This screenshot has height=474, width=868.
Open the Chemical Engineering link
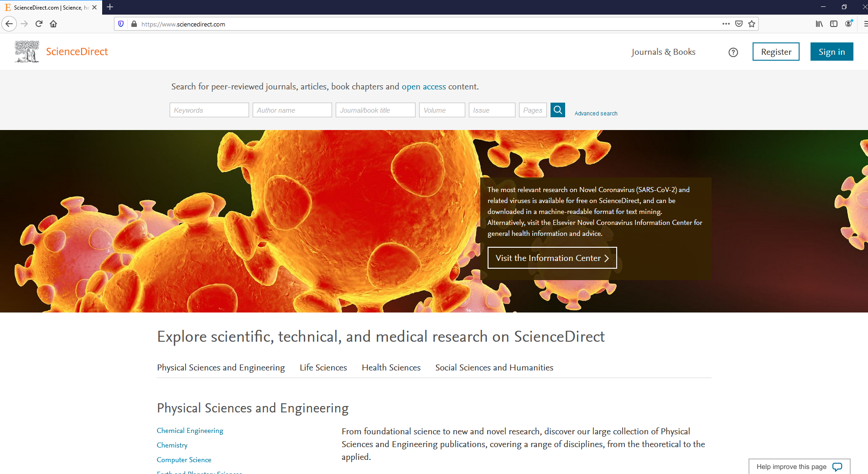click(x=190, y=431)
